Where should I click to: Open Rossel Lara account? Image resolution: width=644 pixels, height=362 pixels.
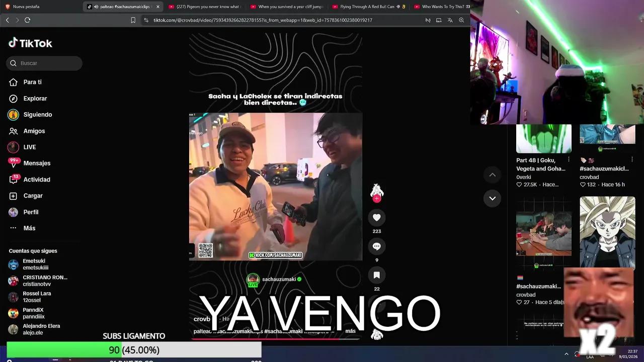[38, 297]
